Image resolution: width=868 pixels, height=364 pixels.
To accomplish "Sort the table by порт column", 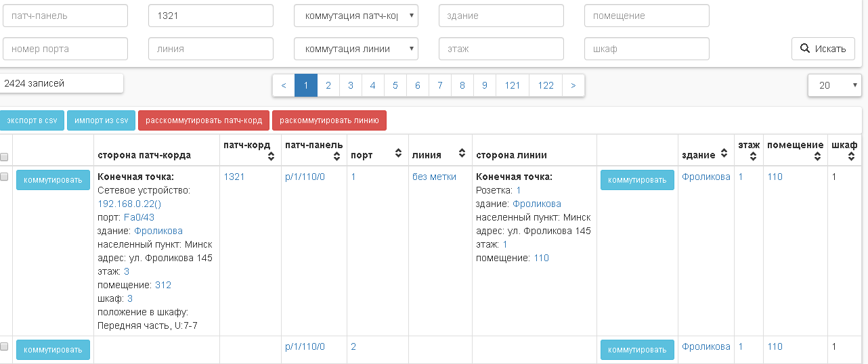I will click(398, 154).
